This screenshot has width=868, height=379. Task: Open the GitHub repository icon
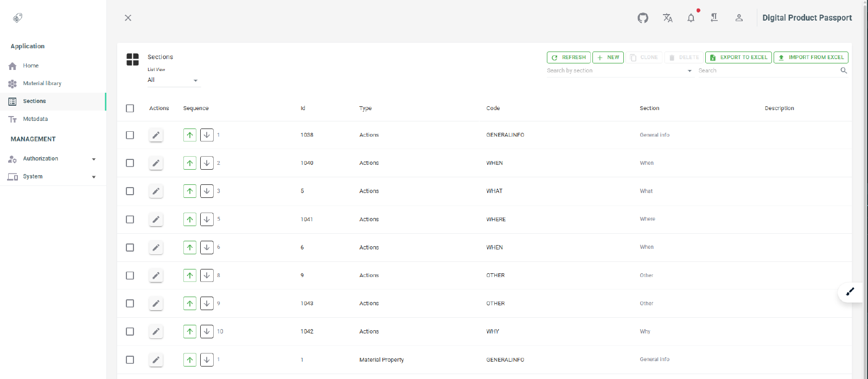(x=643, y=18)
